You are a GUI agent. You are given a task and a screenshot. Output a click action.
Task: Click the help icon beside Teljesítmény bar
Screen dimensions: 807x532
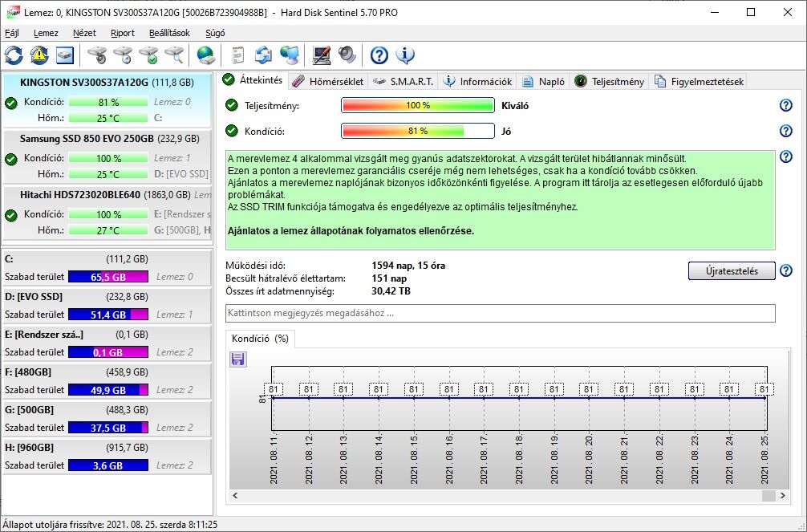(786, 105)
